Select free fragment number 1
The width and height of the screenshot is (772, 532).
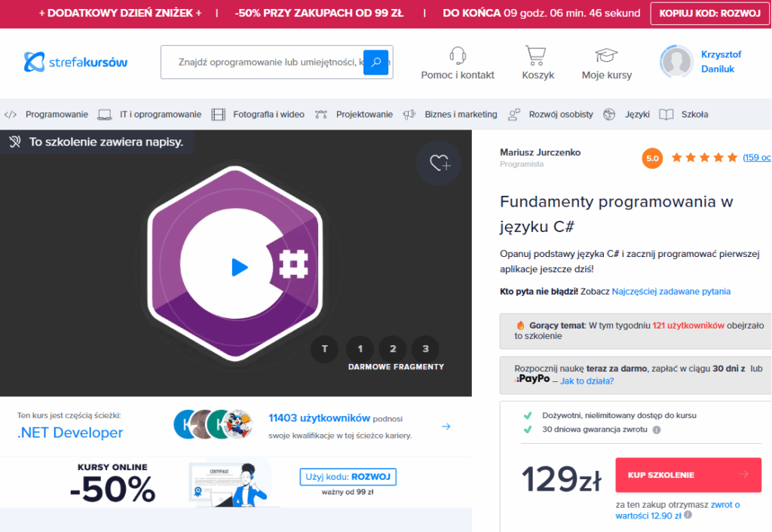click(360, 349)
